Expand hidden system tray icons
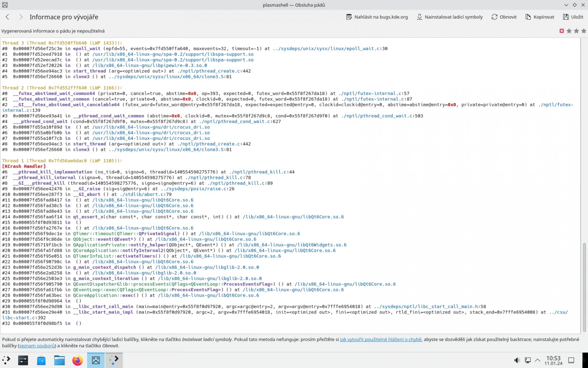This screenshot has width=588, height=368. click(537, 360)
